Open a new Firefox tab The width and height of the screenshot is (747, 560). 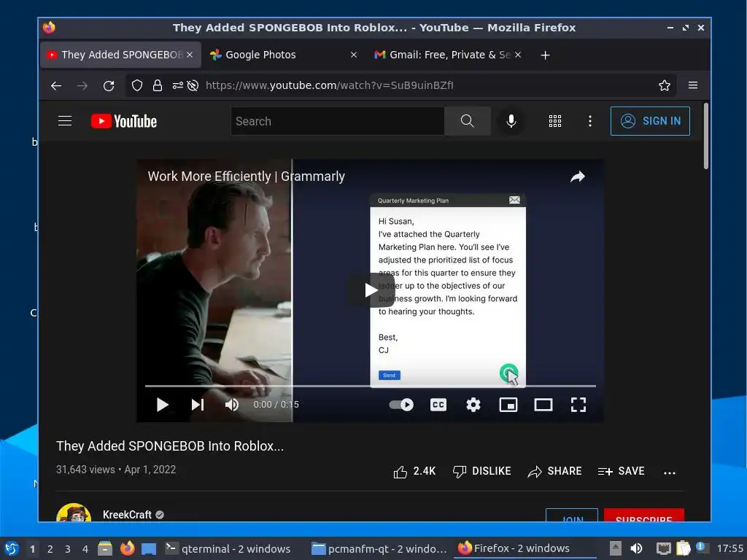[546, 55]
